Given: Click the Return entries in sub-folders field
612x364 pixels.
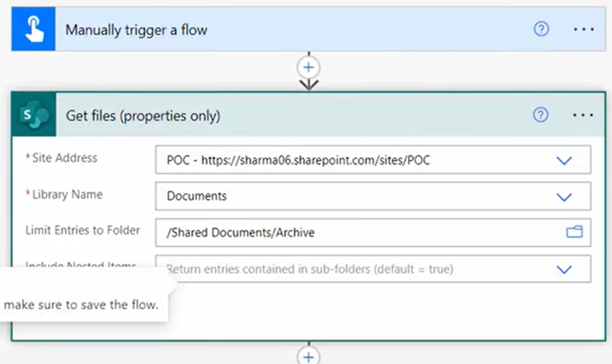Looking at the screenshot, I should click(373, 269).
